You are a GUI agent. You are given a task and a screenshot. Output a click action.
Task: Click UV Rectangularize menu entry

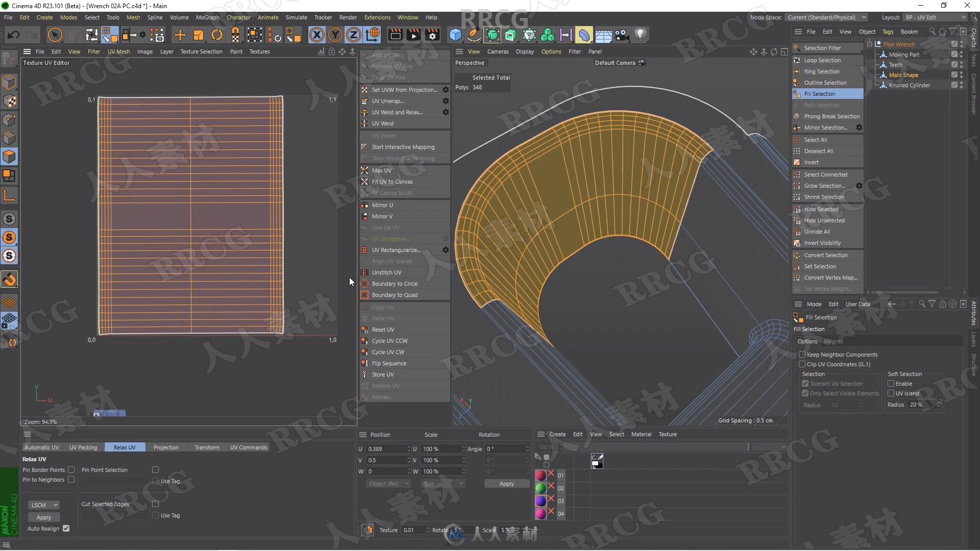[397, 249]
